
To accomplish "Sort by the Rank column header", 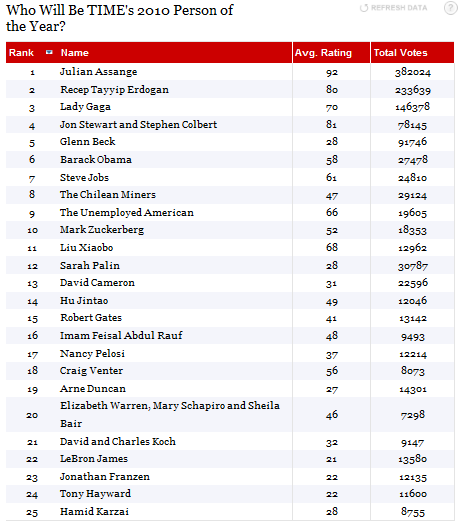I will coord(21,52).
